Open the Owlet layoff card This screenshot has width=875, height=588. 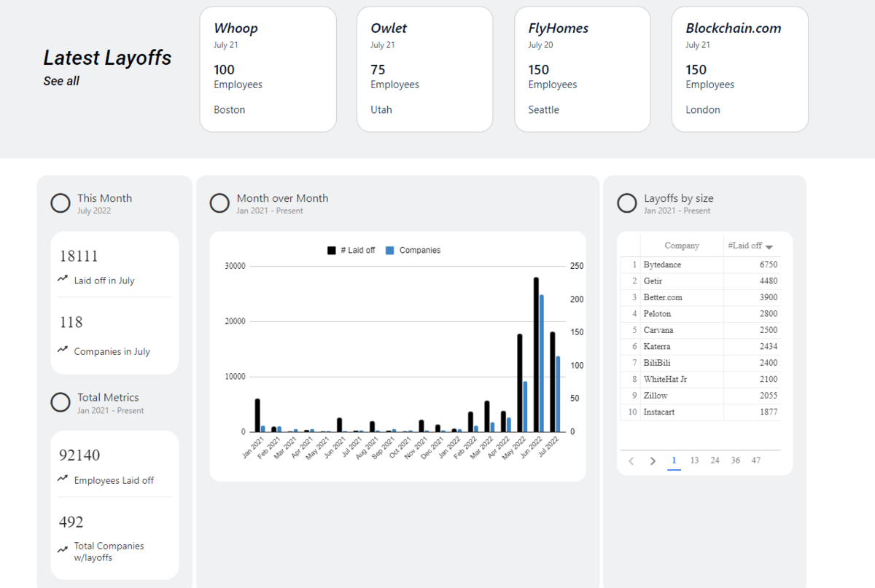point(425,69)
